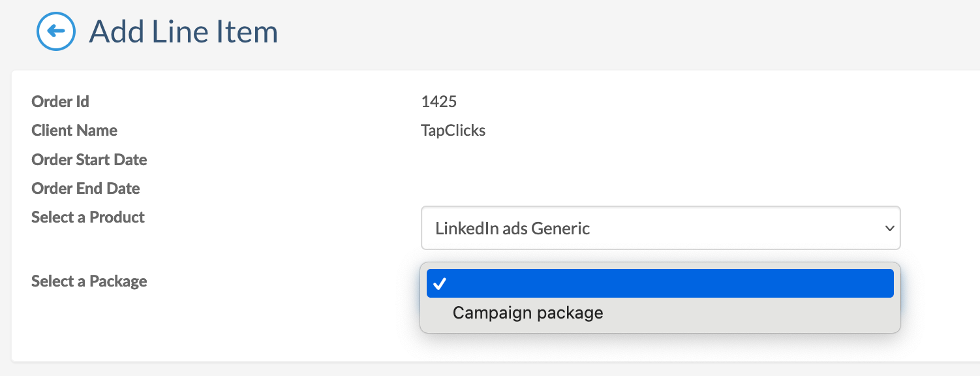Select the down arrow inside the product selector
This screenshot has width=980, height=376.
[889, 228]
